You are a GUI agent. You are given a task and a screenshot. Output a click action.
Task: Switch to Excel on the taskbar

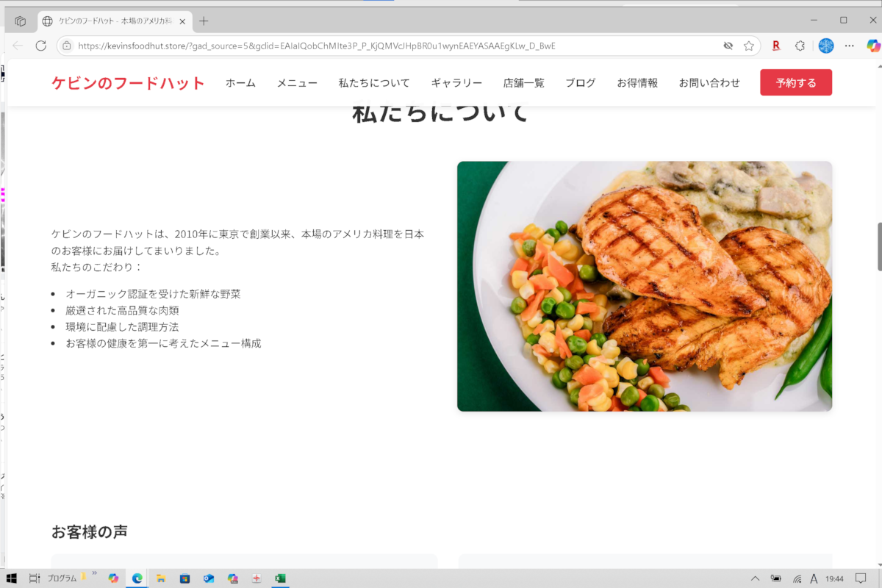280,578
